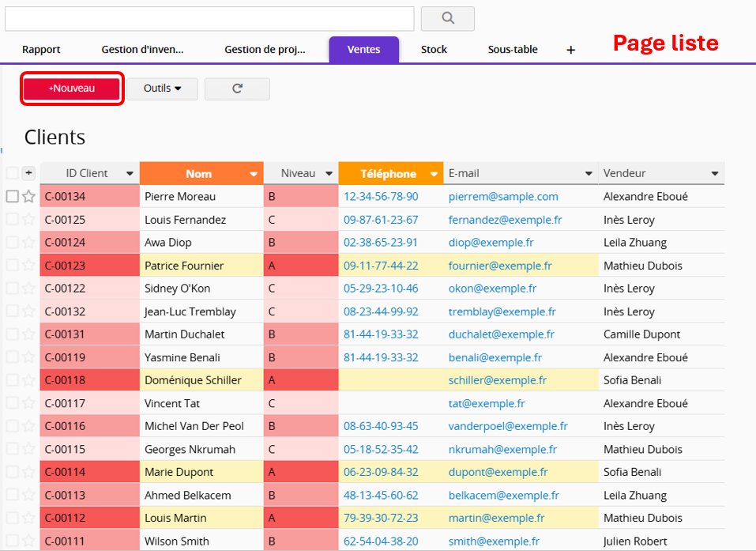
Task: Click the refresh icon button
Action: [237, 89]
